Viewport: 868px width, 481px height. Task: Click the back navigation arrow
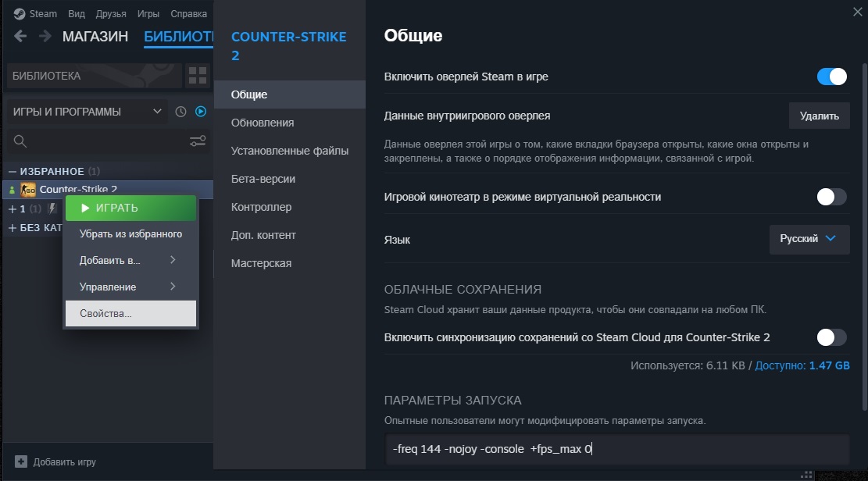[x=20, y=37]
